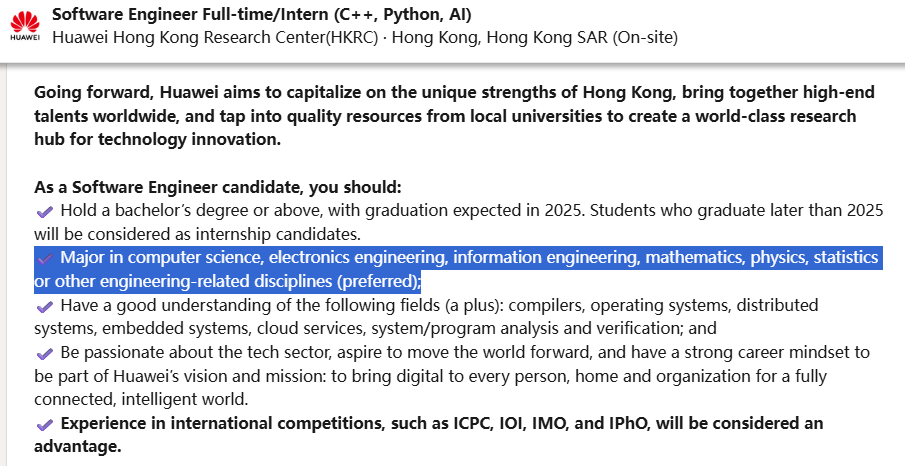Click checkmark next to 'Have a good understanding'
905x466 pixels.
tap(44, 307)
